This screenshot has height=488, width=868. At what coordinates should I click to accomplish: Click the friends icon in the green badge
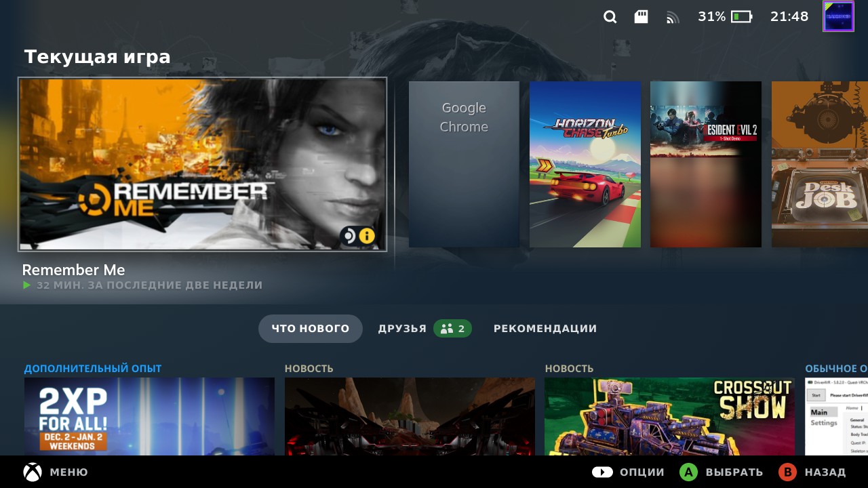[x=446, y=329]
